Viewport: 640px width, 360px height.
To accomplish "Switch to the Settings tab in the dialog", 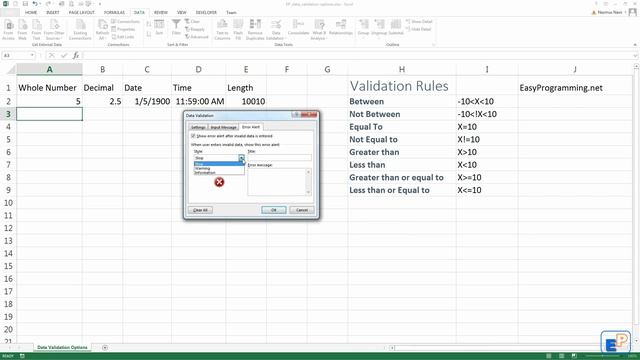I will (x=198, y=127).
